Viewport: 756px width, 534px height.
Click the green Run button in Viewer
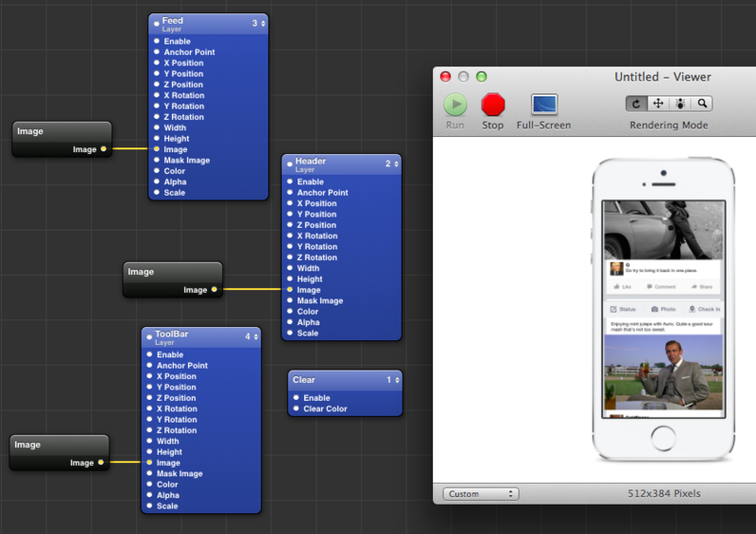[455, 105]
